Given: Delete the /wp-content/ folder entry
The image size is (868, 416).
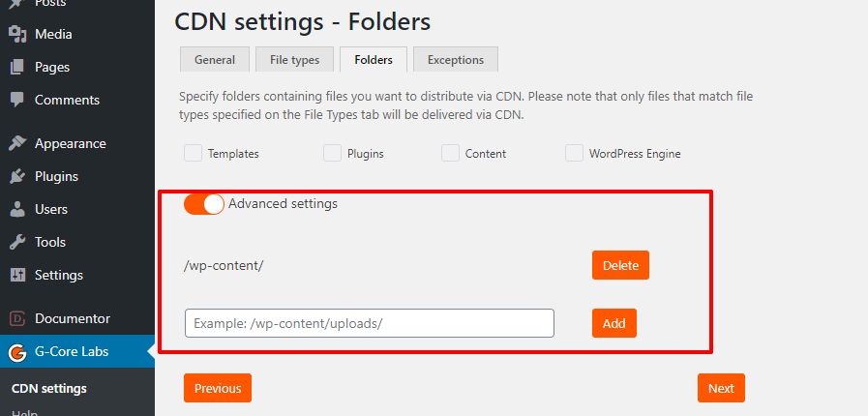Looking at the screenshot, I should point(620,265).
